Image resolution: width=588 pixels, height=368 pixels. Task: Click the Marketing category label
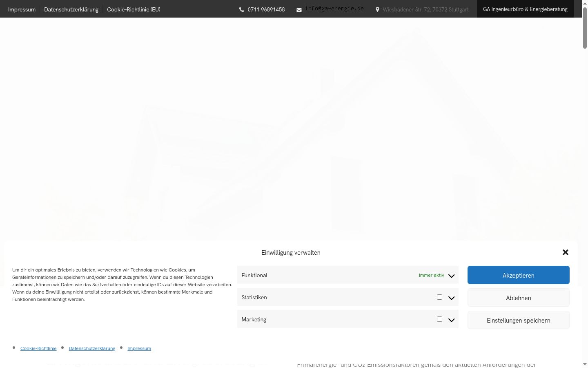click(x=254, y=319)
